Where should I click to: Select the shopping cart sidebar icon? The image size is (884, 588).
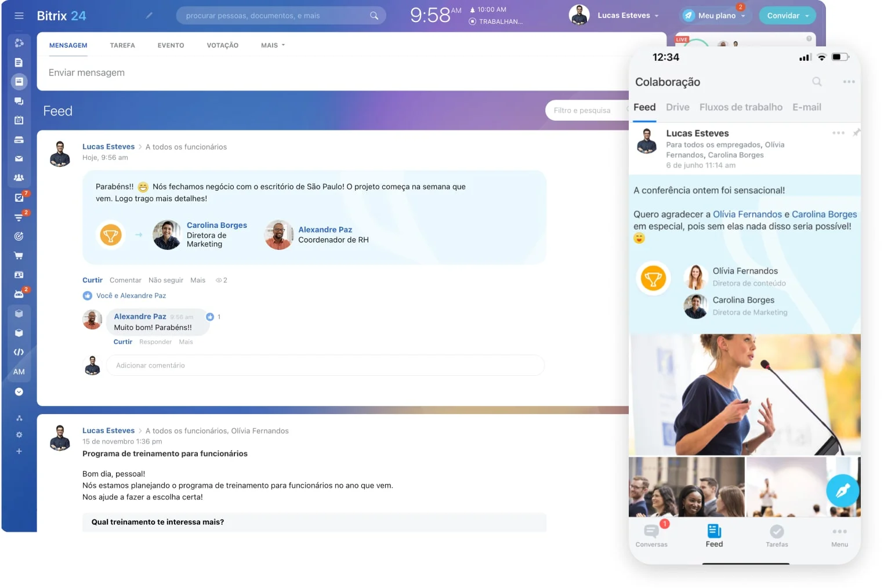coord(19,255)
